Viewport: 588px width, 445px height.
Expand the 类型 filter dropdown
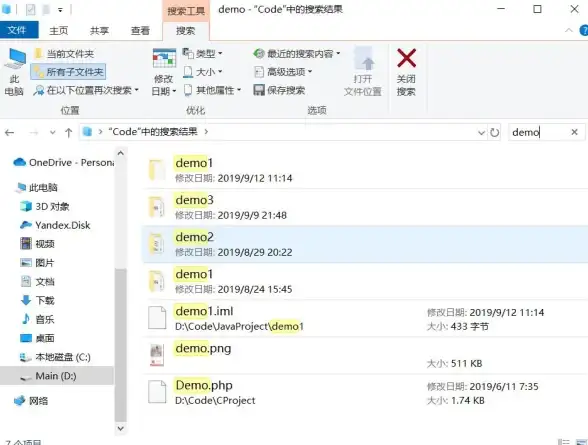pyautogui.click(x=202, y=54)
